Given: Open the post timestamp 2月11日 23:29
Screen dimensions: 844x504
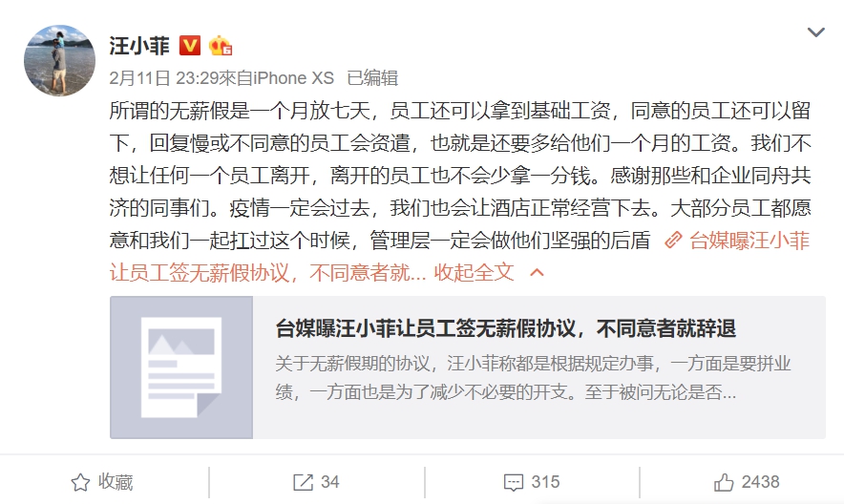Looking at the screenshot, I should (163, 78).
